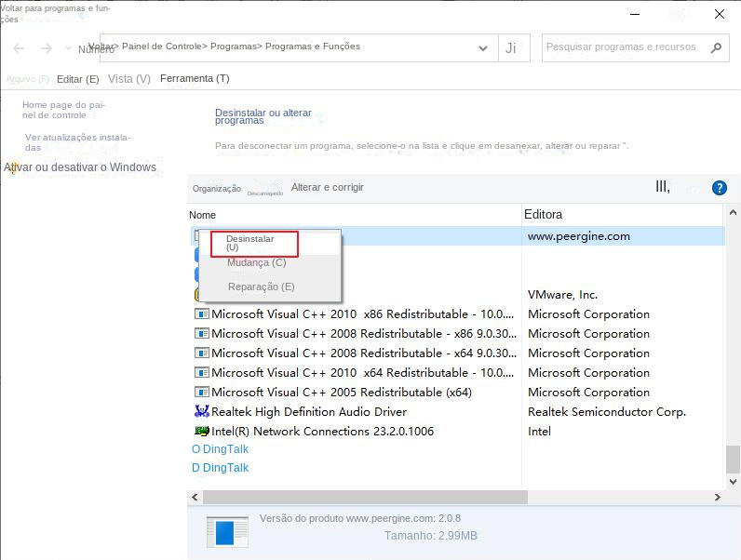741x560 pixels.
Task: Open the Editar (E) menu
Action: (78, 79)
